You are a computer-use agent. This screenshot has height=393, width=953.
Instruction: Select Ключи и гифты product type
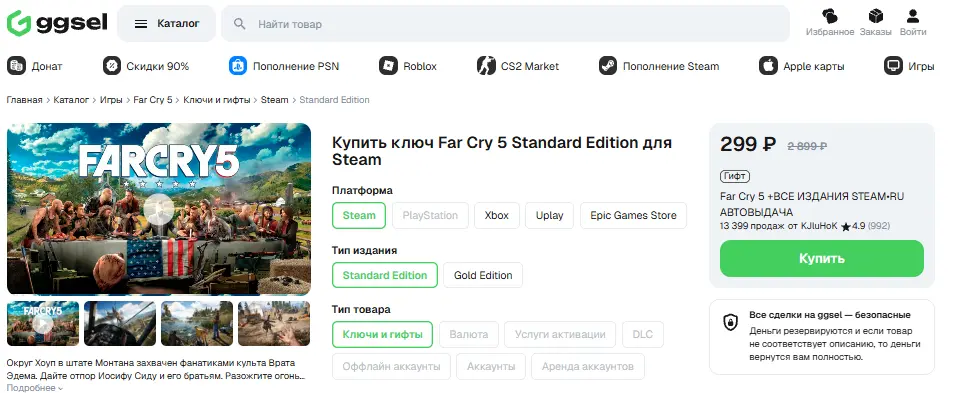pyautogui.click(x=382, y=335)
